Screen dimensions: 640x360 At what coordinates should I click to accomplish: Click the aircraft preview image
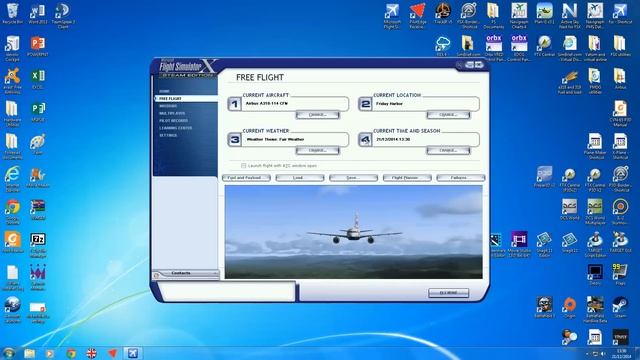pyautogui.click(x=353, y=232)
